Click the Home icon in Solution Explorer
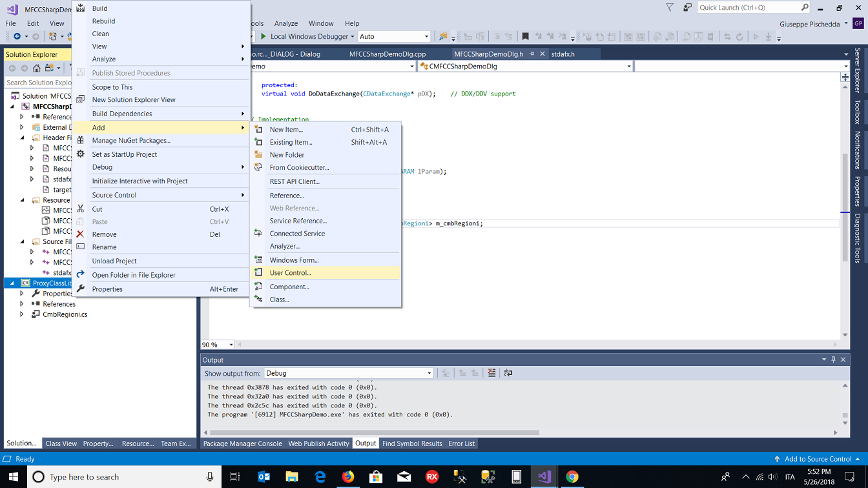The width and height of the screenshot is (868, 488). tap(37, 68)
